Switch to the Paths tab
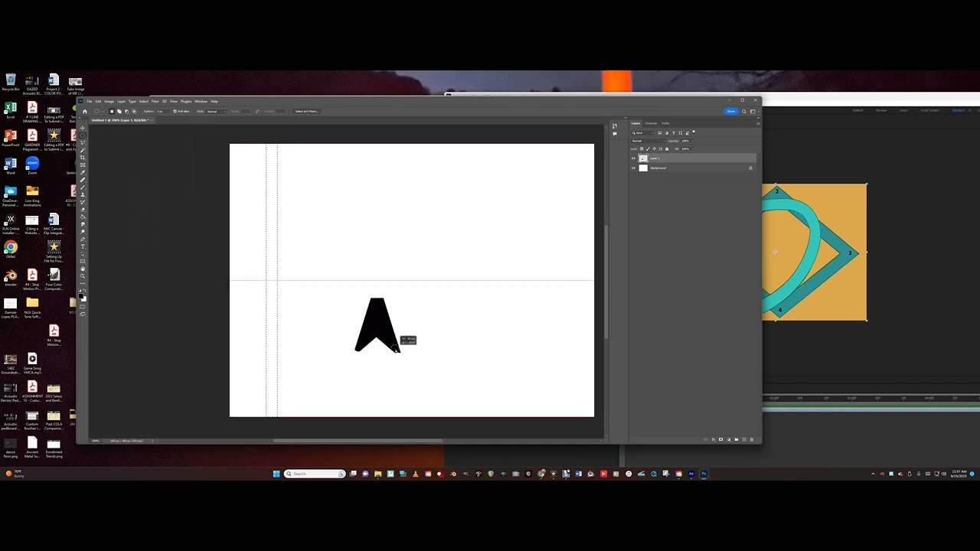This screenshot has height=551, width=980. [665, 123]
